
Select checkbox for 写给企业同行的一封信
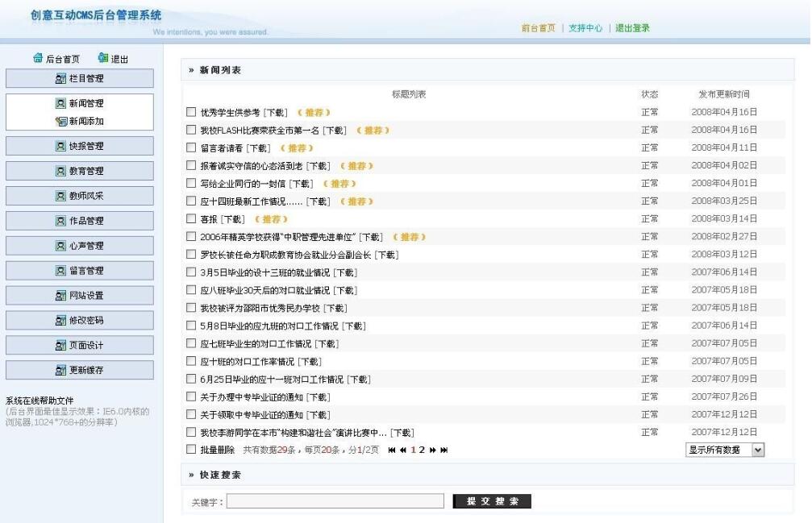click(x=191, y=183)
